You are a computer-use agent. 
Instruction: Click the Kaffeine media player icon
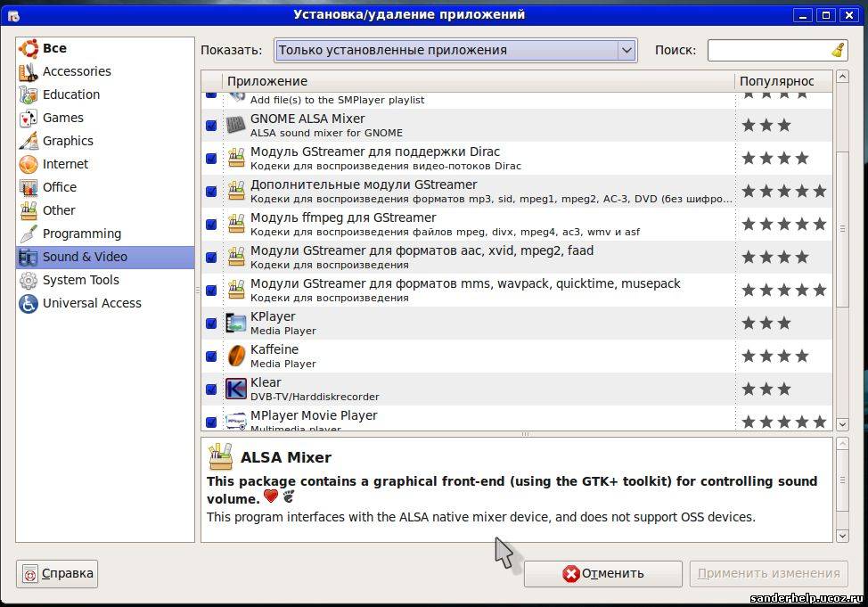(x=236, y=356)
